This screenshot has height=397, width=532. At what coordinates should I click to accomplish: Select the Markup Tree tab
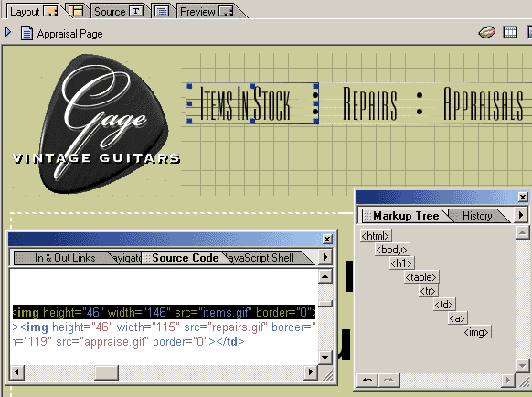406,216
